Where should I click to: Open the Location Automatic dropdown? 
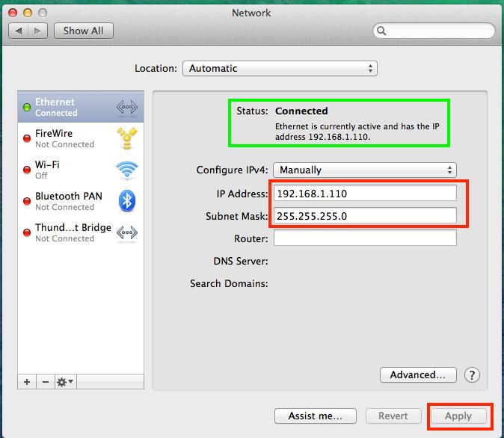(x=280, y=69)
